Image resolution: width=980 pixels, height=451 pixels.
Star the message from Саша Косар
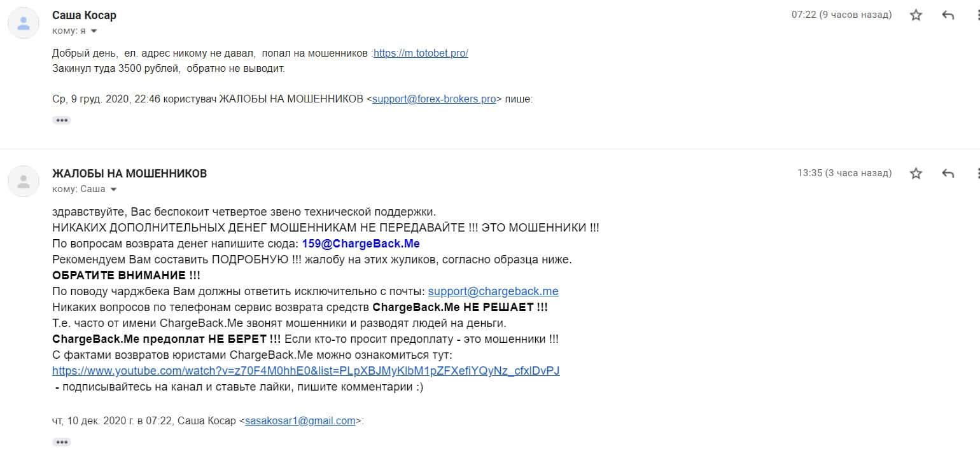point(916,15)
